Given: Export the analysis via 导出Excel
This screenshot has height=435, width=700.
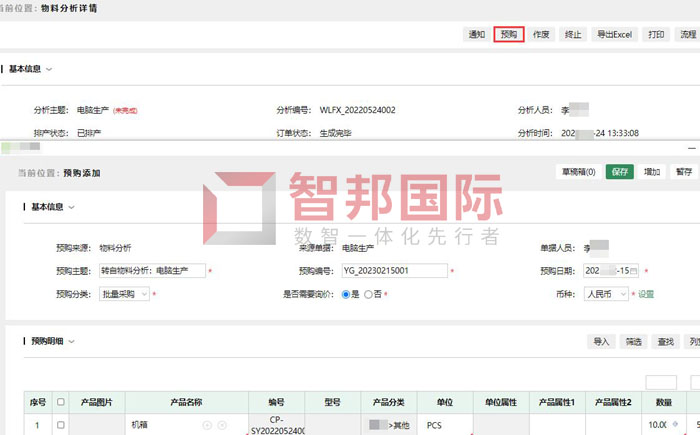Looking at the screenshot, I should point(615,34).
